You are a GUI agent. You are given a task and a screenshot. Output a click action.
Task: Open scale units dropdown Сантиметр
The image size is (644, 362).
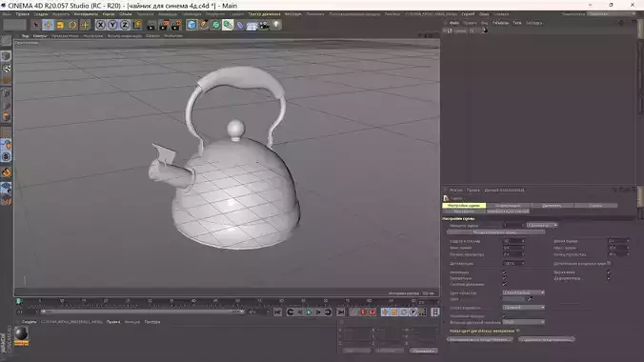point(542,225)
